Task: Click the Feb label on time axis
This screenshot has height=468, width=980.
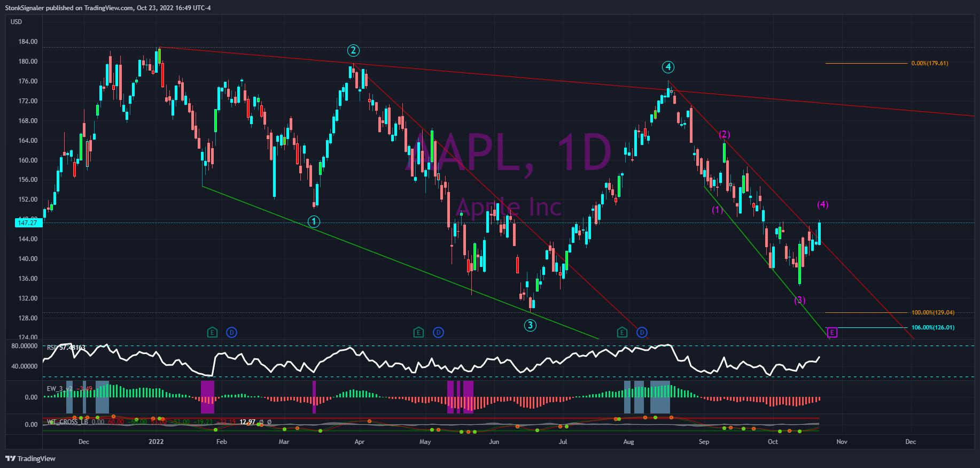Action: pyautogui.click(x=221, y=442)
